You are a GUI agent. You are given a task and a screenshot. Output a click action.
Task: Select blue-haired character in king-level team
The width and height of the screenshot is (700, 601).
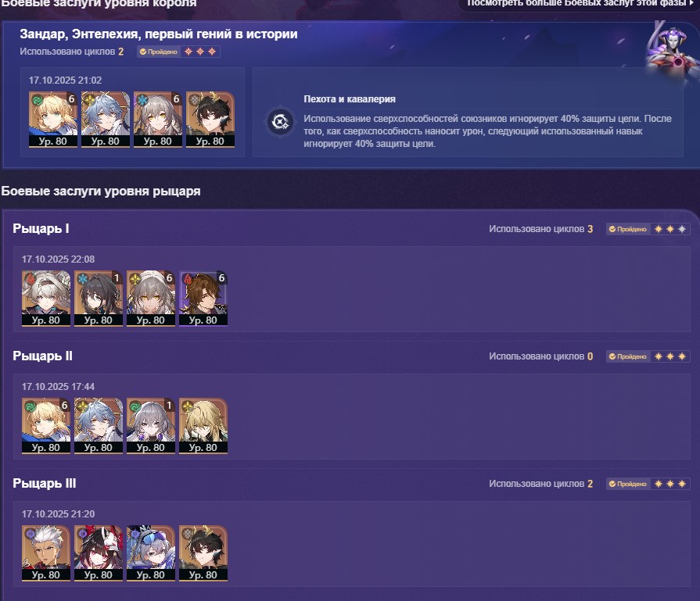[x=106, y=120]
